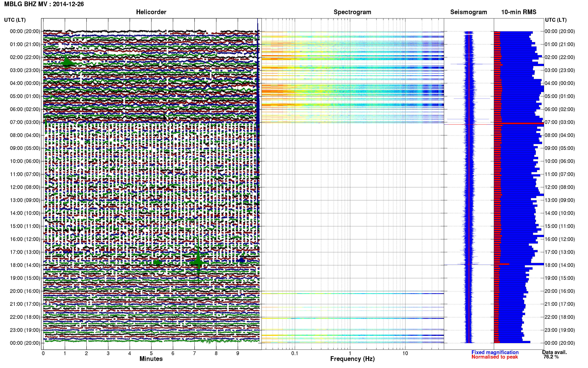Click Helicorder-side time label "07:00 (03:00)"
The width and height of the screenshot is (588, 368).
25,122
